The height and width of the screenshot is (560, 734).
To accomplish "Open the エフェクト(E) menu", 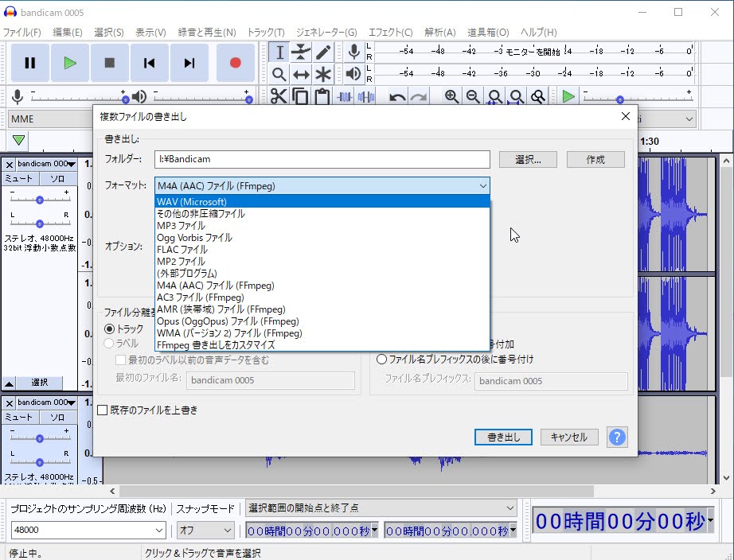I will [x=390, y=33].
